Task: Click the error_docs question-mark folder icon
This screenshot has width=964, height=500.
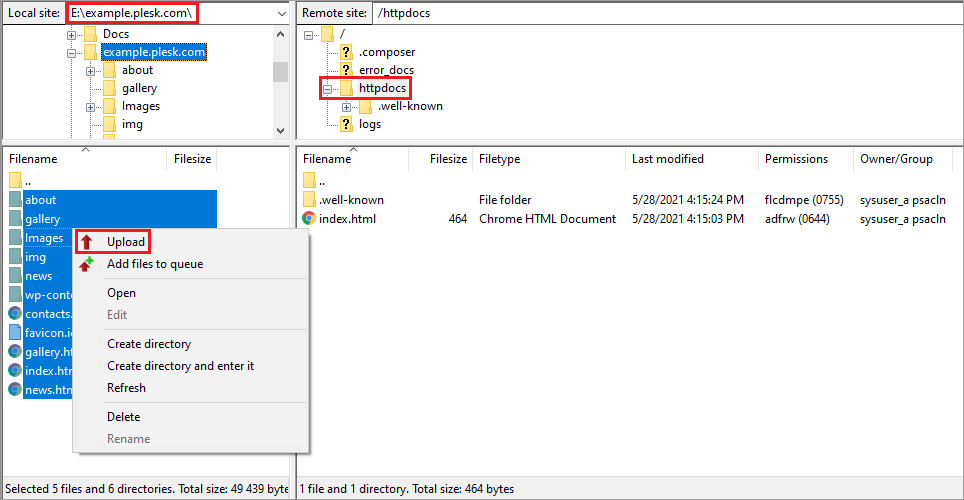Action: pos(347,70)
